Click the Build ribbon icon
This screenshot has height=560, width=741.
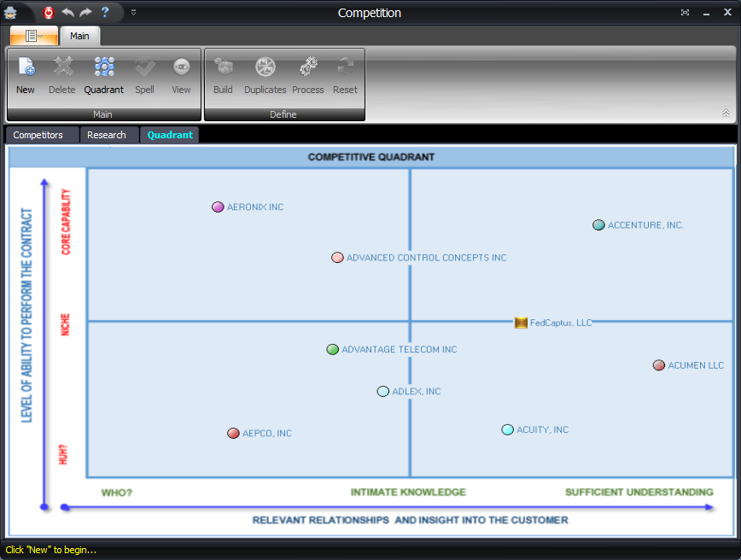pos(223,67)
